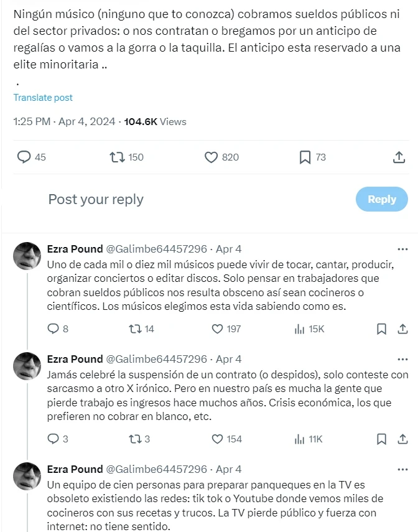Like the main post with 820 likes
Screen dimensions: 418x532
pyautogui.click(x=211, y=157)
